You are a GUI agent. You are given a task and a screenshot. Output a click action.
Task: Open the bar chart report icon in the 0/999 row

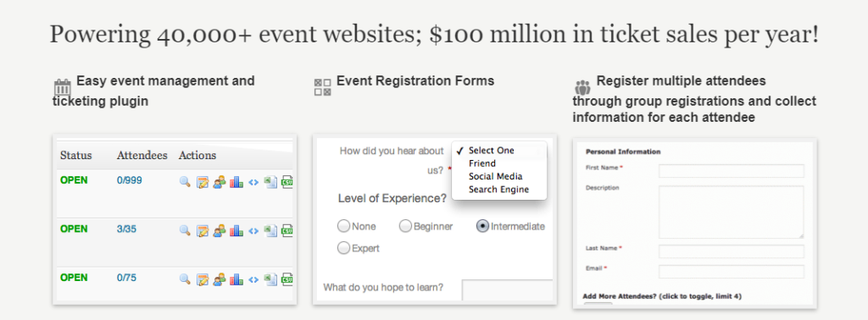click(x=236, y=181)
